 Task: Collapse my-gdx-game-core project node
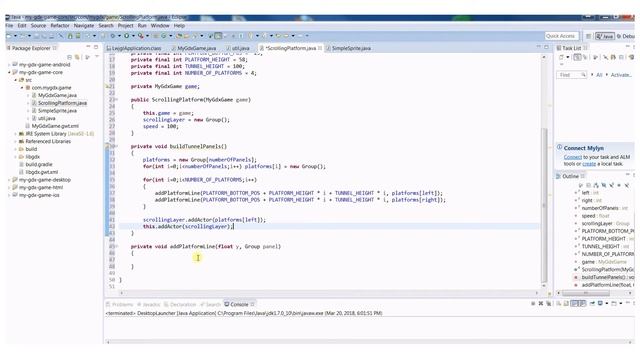tap(9, 72)
